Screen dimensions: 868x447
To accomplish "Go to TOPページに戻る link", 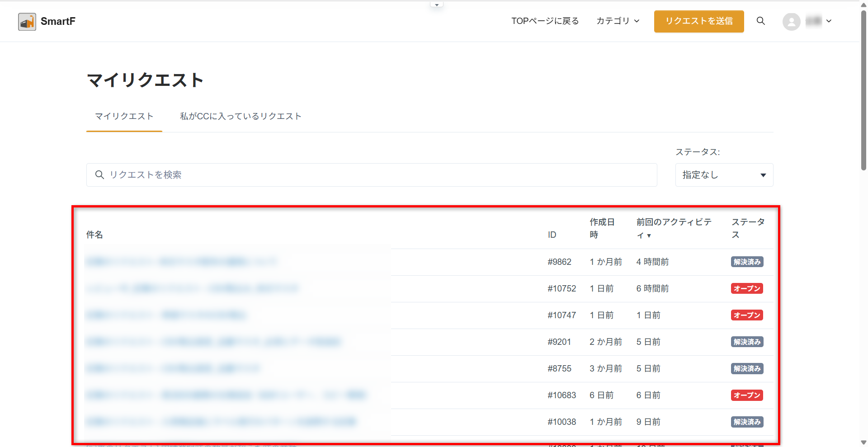I will pos(545,21).
